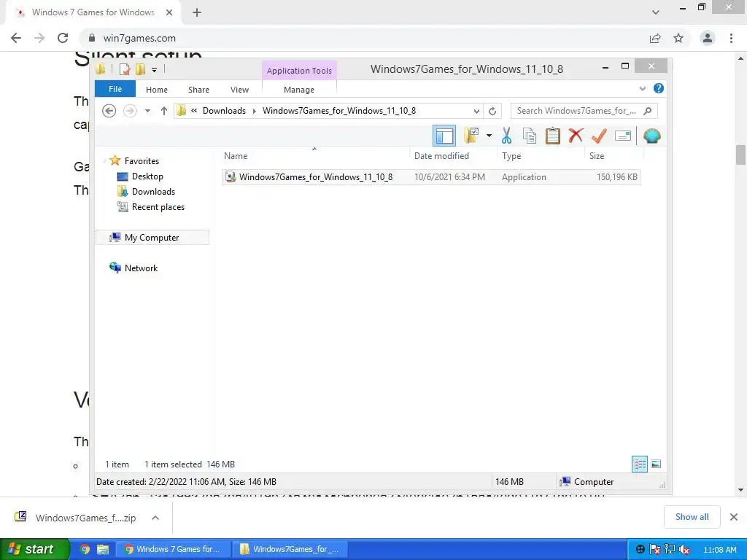Select Windows7Games_for_Windows_11_10_8 application file
747x560 pixels.
click(x=430, y=177)
